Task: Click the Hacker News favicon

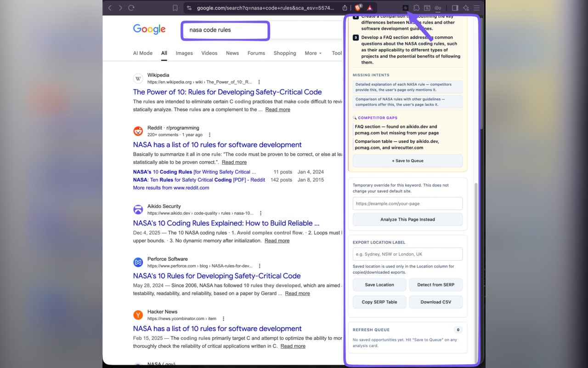Action: click(138, 315)
